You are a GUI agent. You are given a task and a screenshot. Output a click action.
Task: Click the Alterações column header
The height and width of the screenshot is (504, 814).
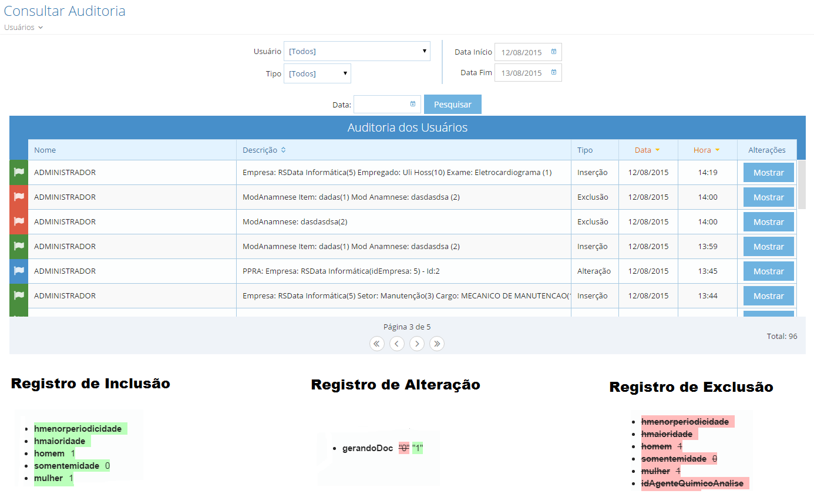pyautogui.click(x=767, y=150)
